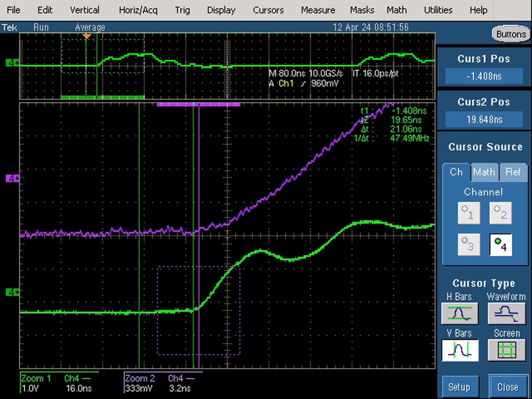Image resolution: width=532 pixels, height=399 pixels.
Task: Select channel 4 as cursor source
Action: 500,244
